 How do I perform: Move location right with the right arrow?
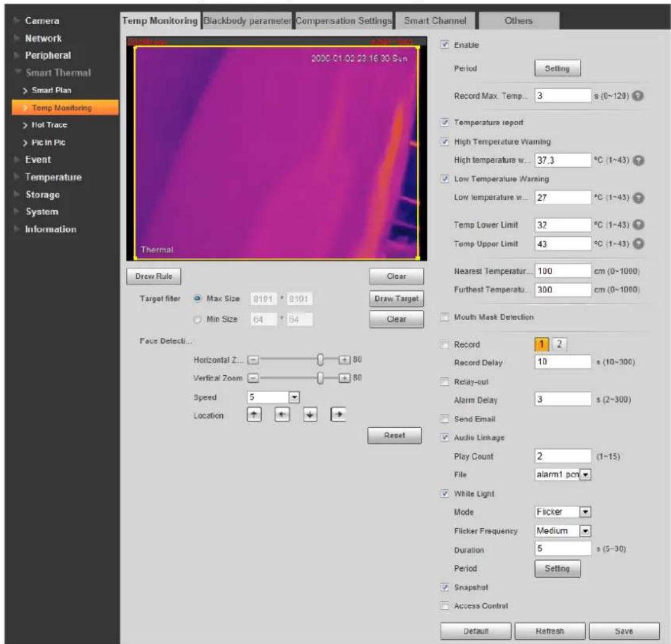(x=338, y=414)
